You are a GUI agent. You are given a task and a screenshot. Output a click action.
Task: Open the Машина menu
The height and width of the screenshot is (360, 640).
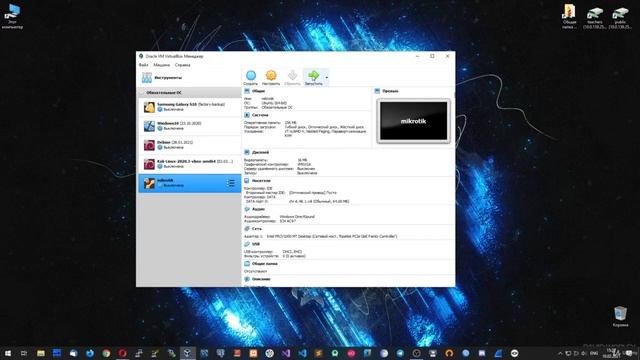tap(162, 65)
